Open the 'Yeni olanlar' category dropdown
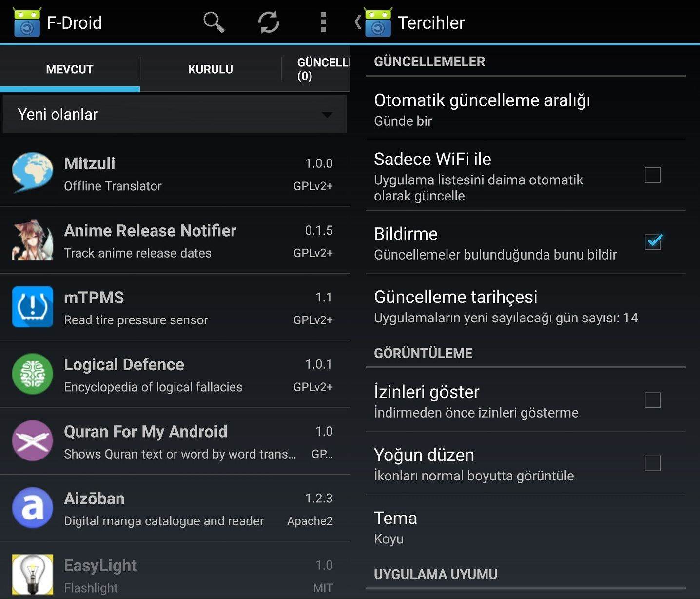Viewport: 700px width, 599px height. [x=175, y=114]
